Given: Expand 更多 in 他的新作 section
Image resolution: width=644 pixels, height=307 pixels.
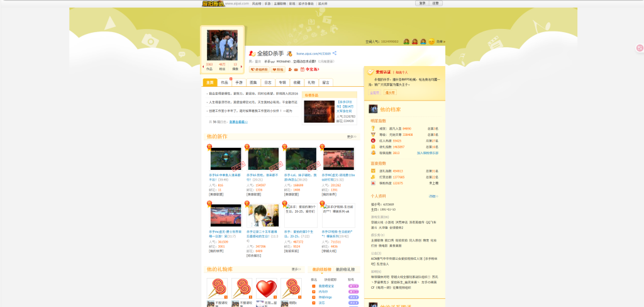Looking at the screenshot, I should [x=351, y=137].
